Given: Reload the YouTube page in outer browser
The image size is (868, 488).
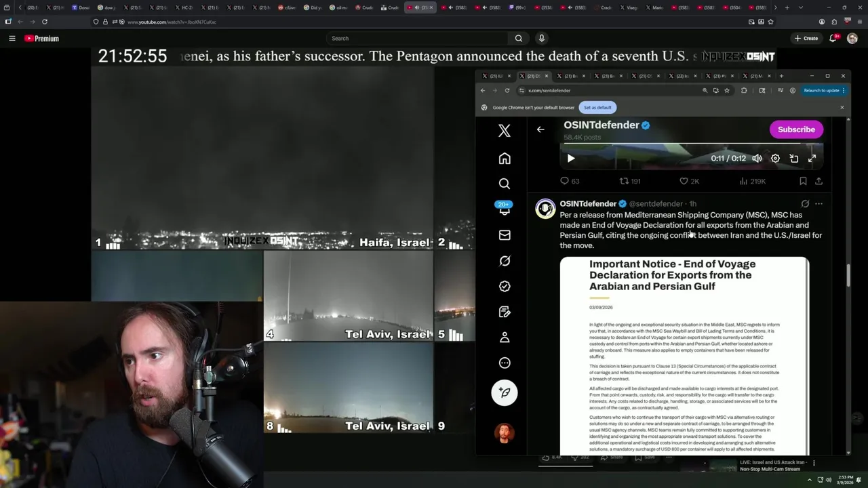Looking at the screenshot, I should [x=45, y=22].
